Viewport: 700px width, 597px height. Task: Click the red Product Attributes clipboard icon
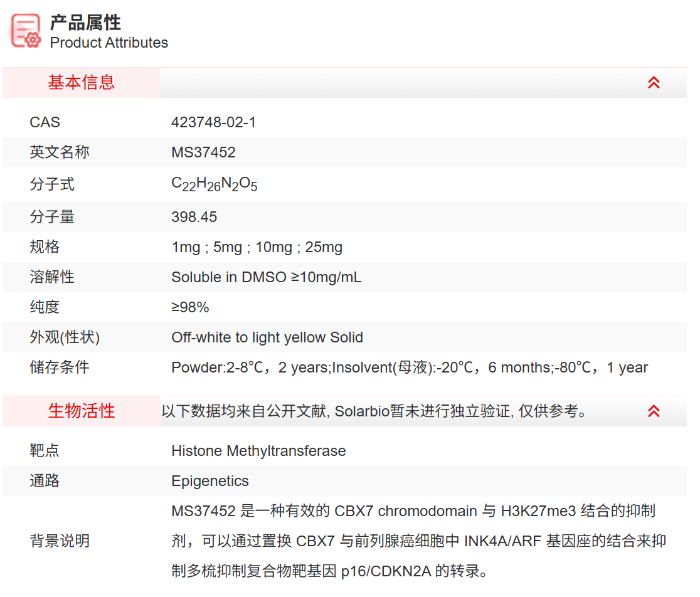(24, 31)
